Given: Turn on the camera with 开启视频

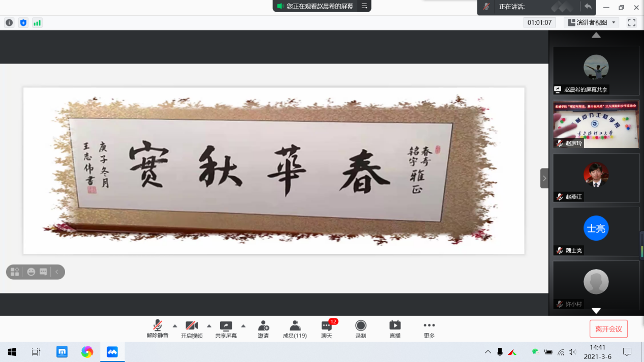Looking at the screenshot, I should pos(192,328).
